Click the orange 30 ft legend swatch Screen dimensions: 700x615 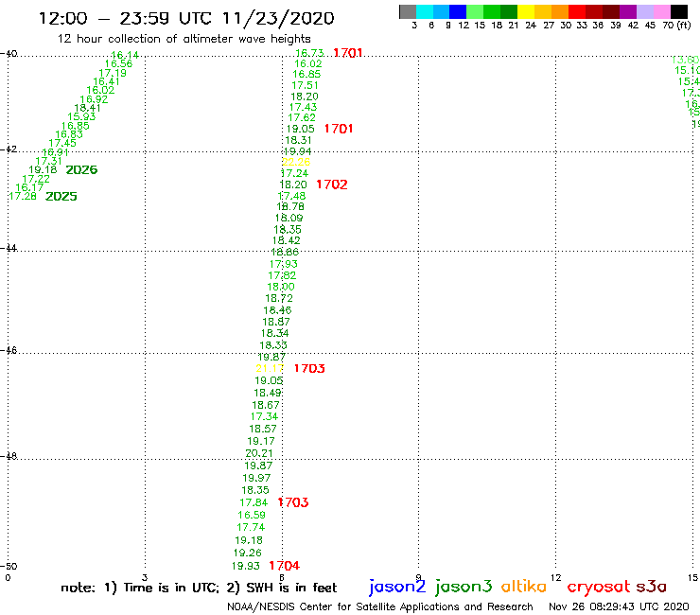click(560, 11)
